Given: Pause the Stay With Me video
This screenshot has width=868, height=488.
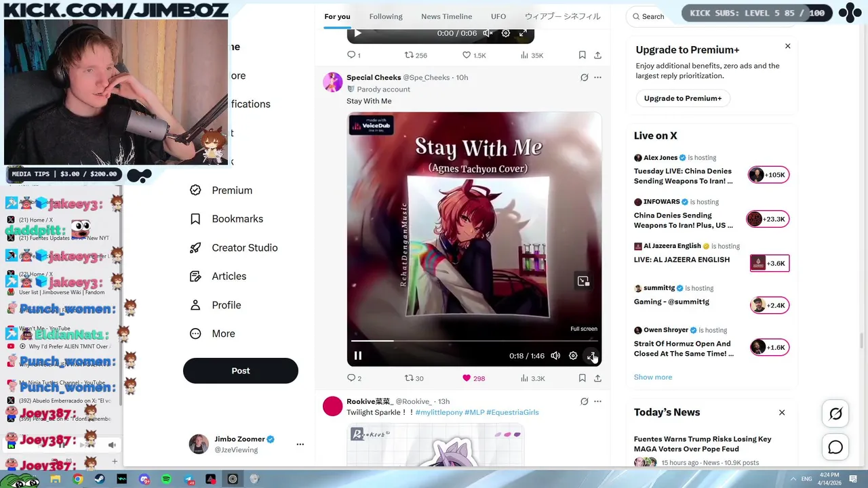Looking at the screenshot, I should [358, 356].
